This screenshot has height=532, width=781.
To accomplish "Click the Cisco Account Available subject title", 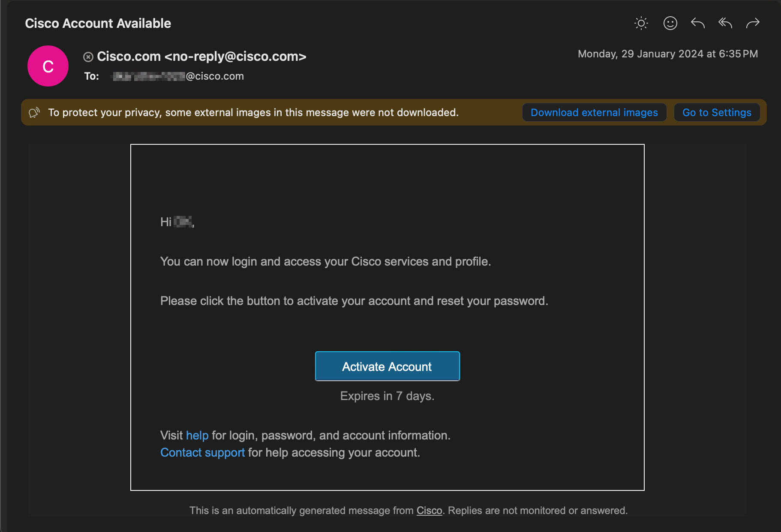I will (98, 23).
